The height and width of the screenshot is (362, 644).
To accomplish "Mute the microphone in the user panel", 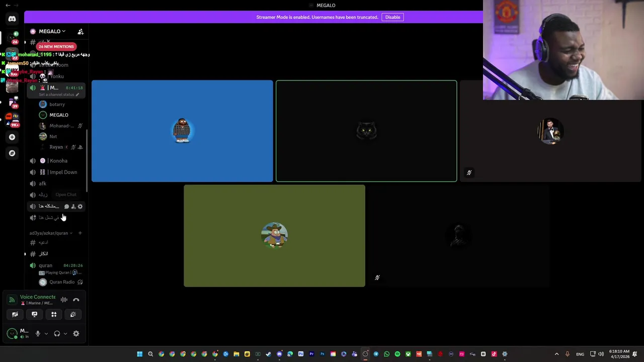I will coord(38,334).
